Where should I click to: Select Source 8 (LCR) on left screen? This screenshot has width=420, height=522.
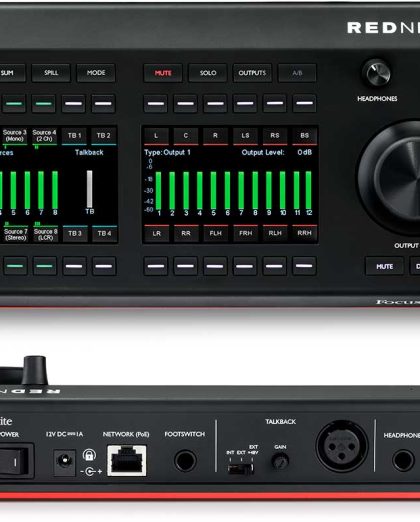tap(45, 234)
